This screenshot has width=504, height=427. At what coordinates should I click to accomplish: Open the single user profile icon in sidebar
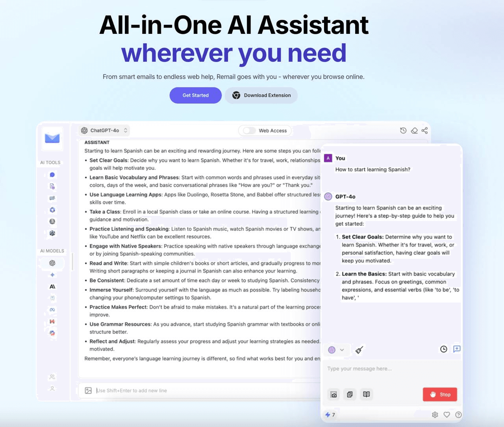(x=52, y=388)
